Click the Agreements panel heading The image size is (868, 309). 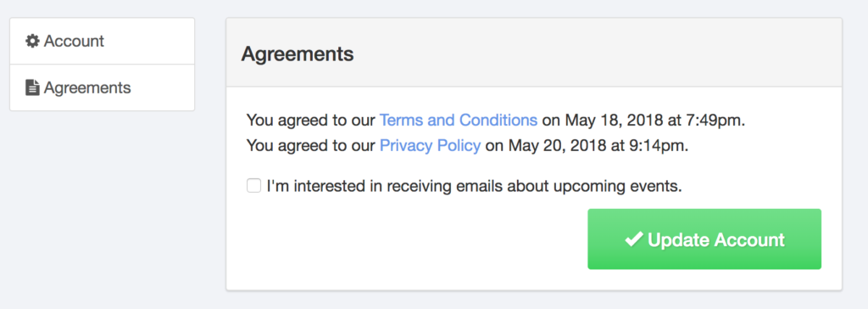(298, 54)
